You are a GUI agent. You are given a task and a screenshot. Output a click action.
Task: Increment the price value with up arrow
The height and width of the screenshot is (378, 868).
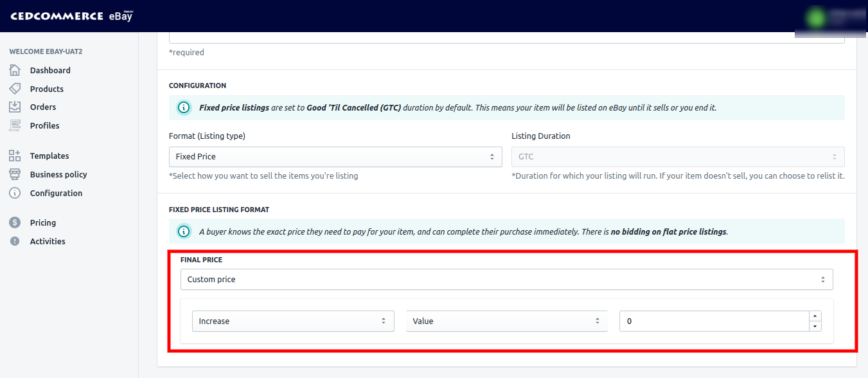pos(815,316)
